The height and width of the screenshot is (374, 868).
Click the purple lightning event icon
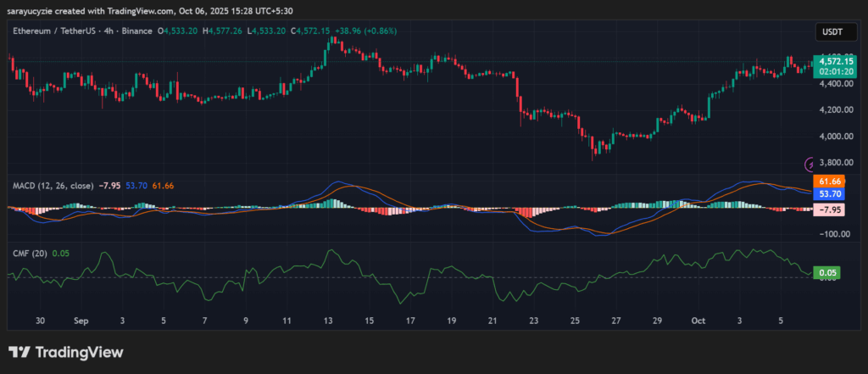pyautogui.click(x=811, y=163)
